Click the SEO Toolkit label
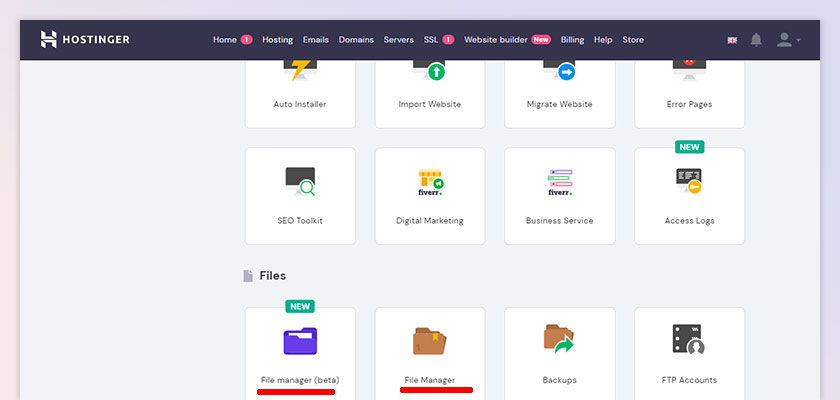 (x=300, y=221)
